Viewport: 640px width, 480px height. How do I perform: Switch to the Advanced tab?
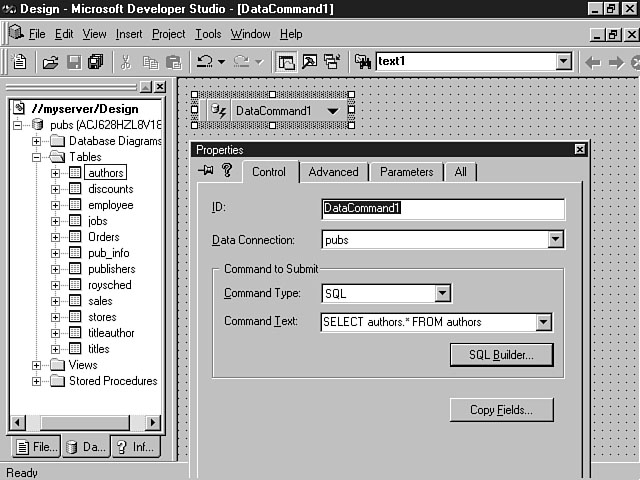pos(333,172)
